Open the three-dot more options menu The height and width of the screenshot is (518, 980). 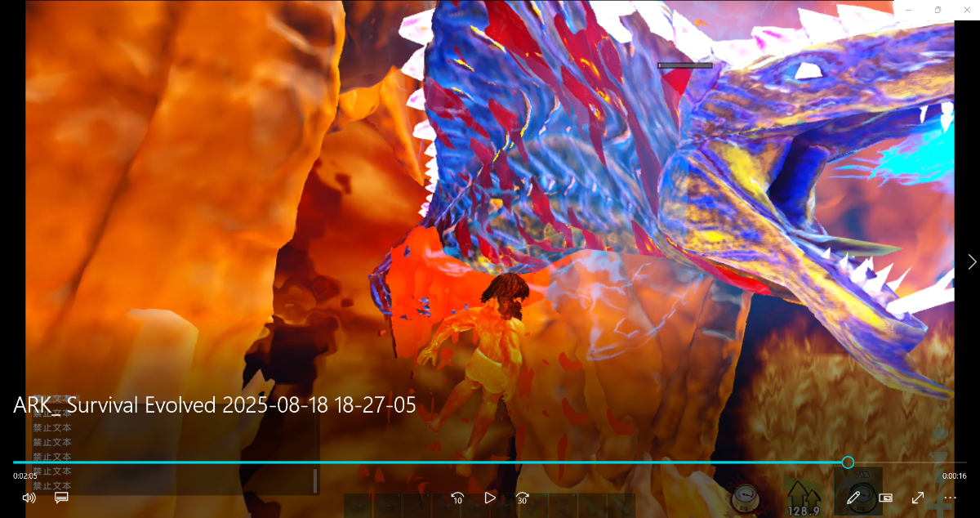[x=950, y=498]
